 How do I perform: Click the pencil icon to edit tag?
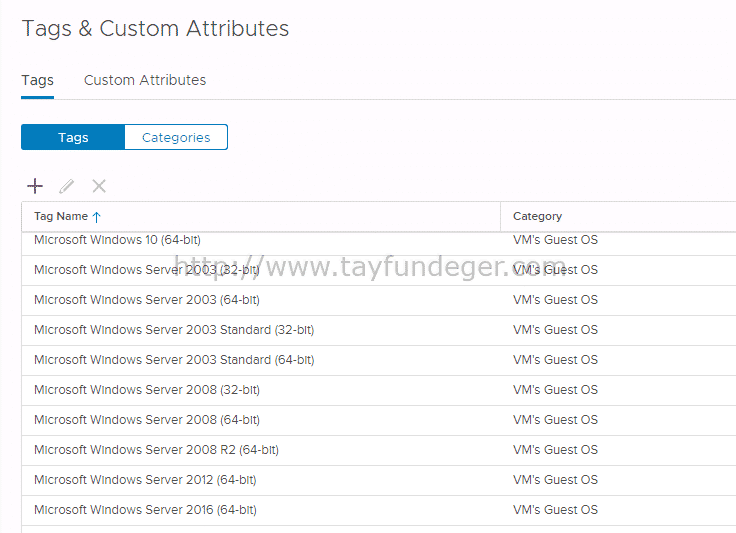67,186
